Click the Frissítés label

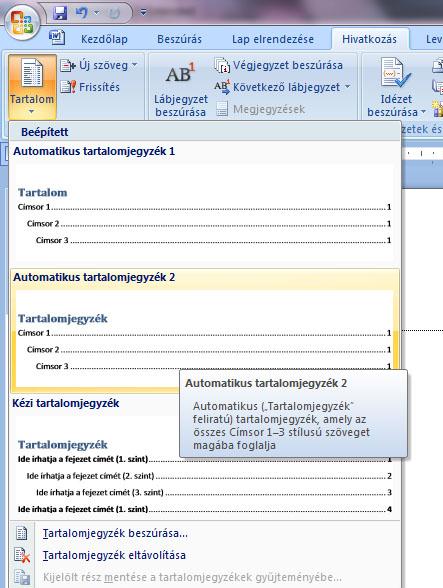coord(99,87)
